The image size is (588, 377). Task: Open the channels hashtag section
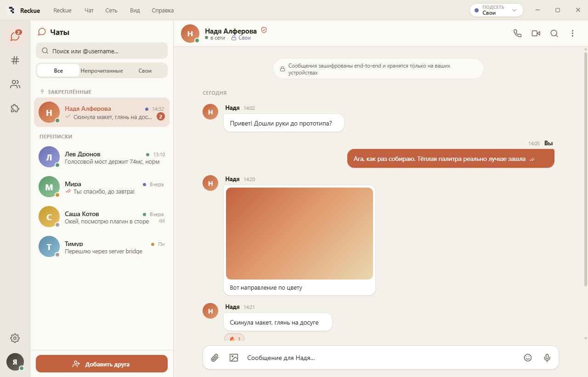[x=15, y=60]
